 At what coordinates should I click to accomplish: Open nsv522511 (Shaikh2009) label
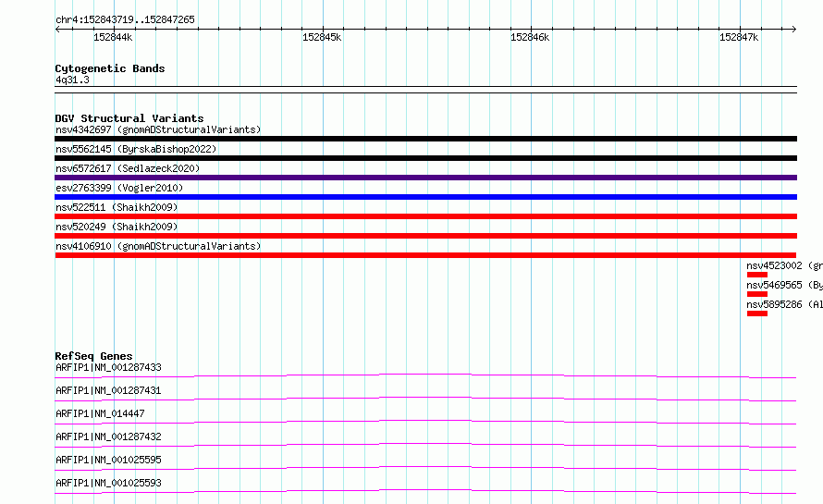coord(117,207)
